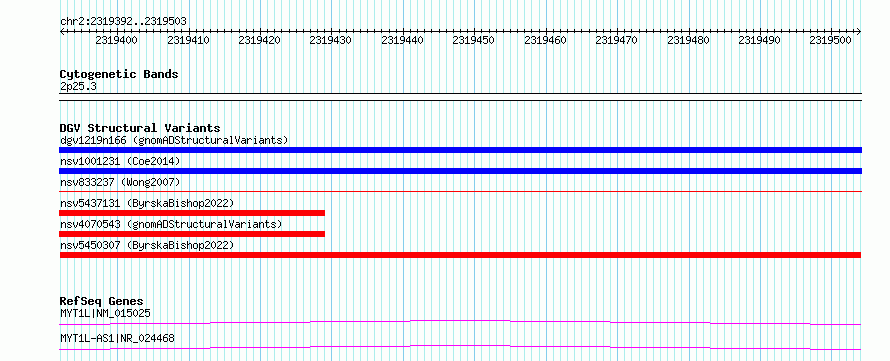This screenshot has height=361, width=890.
Task: Open variant label nsv5437131 (ByrskaBishop2022)
Action: 147,203
